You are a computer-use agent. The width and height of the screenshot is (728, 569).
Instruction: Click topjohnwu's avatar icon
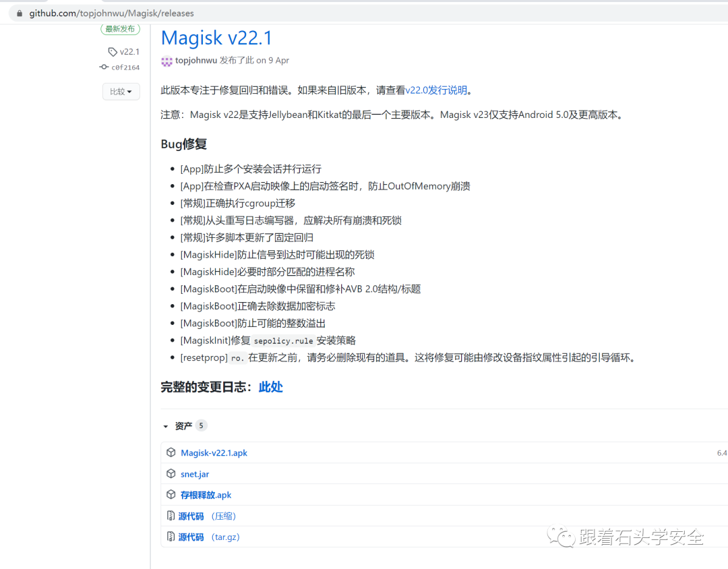166,61
